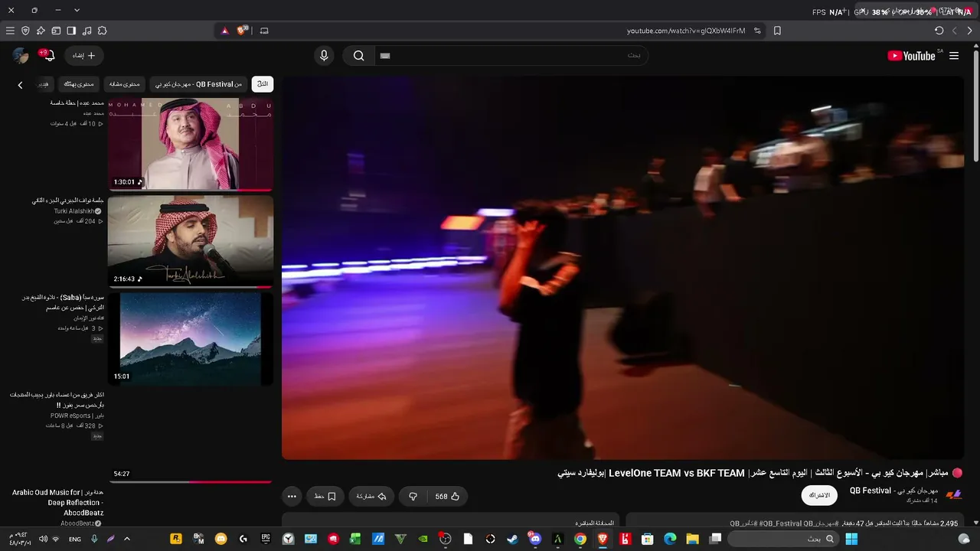
Task: Dislike this video
Action: [x=413, y=497]
